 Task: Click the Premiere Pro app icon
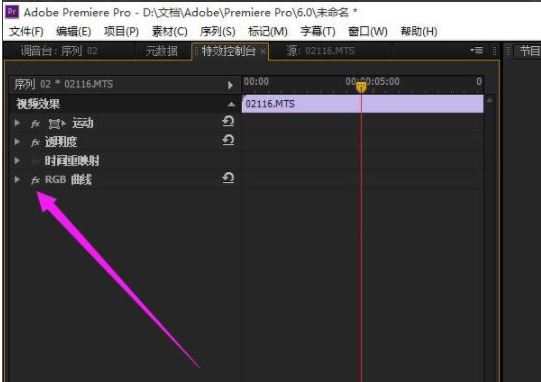coord(12,11)
